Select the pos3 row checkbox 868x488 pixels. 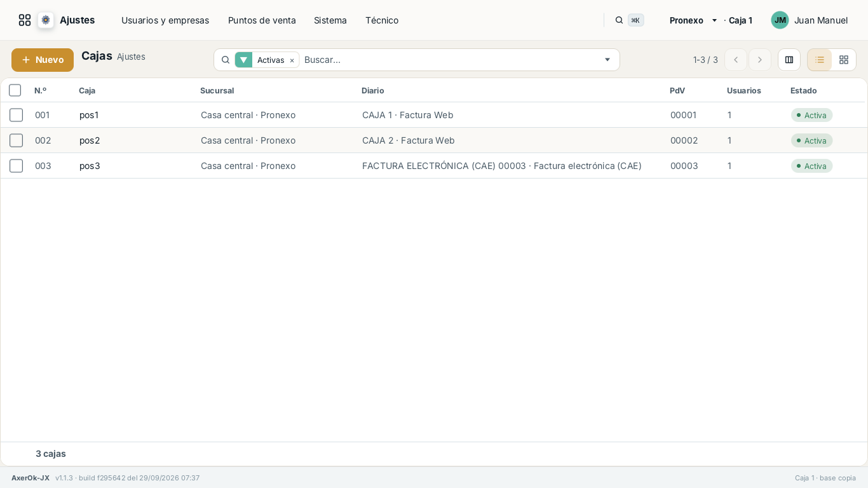pos(17,166)
